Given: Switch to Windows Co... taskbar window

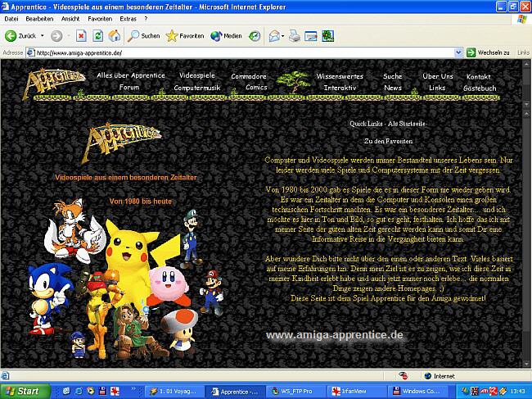Looking at the screenshot, I should tap(417, 391).
